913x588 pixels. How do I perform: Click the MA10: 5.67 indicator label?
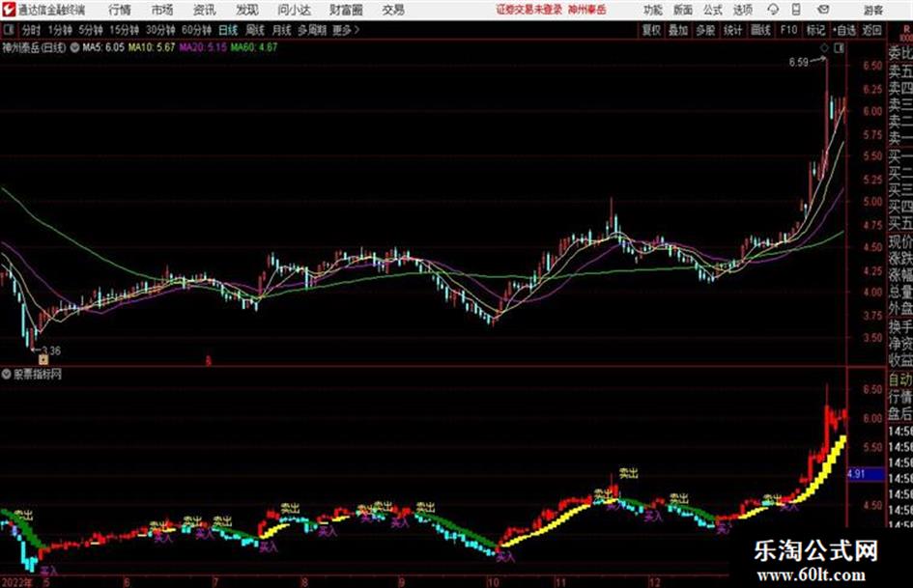(152, 47)
